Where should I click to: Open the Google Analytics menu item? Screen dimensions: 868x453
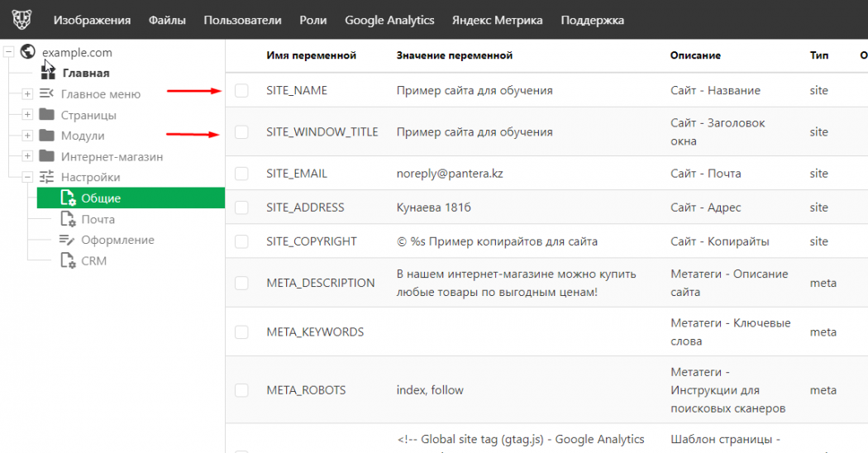point(389,20)
